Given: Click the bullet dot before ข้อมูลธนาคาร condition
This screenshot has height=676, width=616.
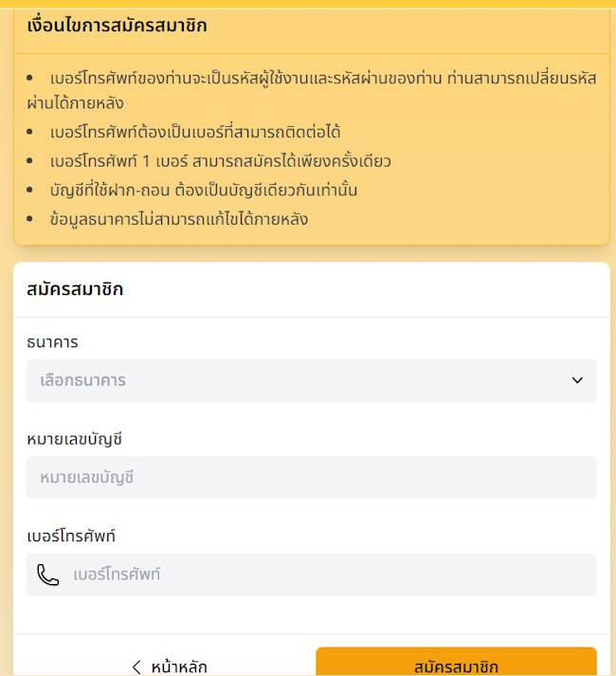Looking at the screenshot, I should (x=30, y=219).
